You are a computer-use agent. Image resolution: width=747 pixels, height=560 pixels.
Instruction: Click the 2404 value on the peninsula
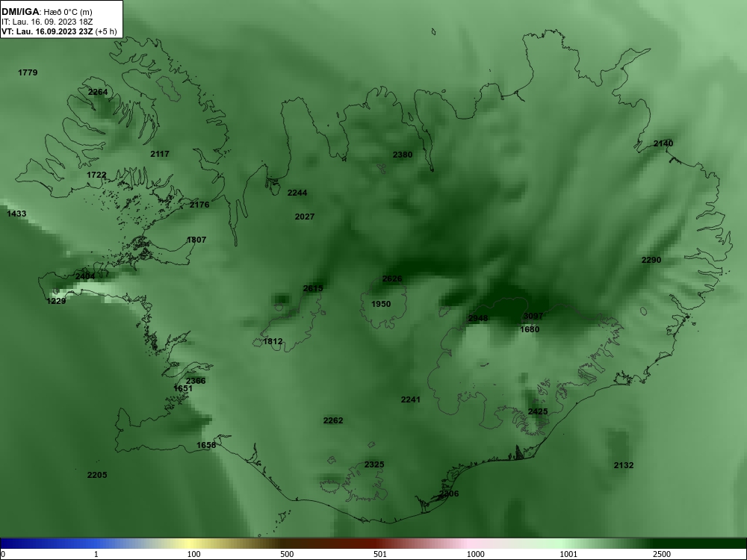(85, 276)
